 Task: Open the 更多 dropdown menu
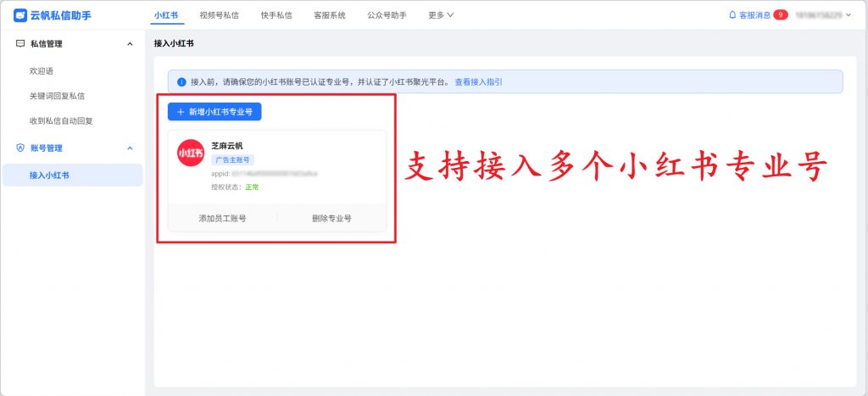441,15
